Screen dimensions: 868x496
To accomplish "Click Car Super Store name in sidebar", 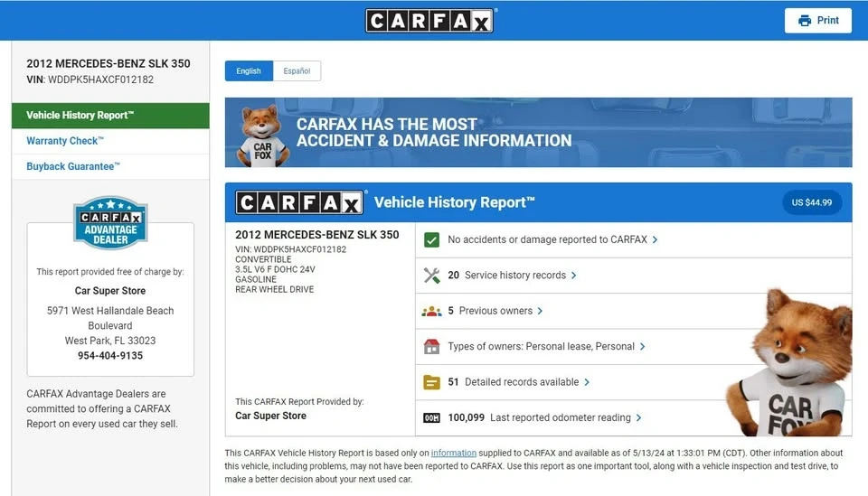I will (110, 291).
